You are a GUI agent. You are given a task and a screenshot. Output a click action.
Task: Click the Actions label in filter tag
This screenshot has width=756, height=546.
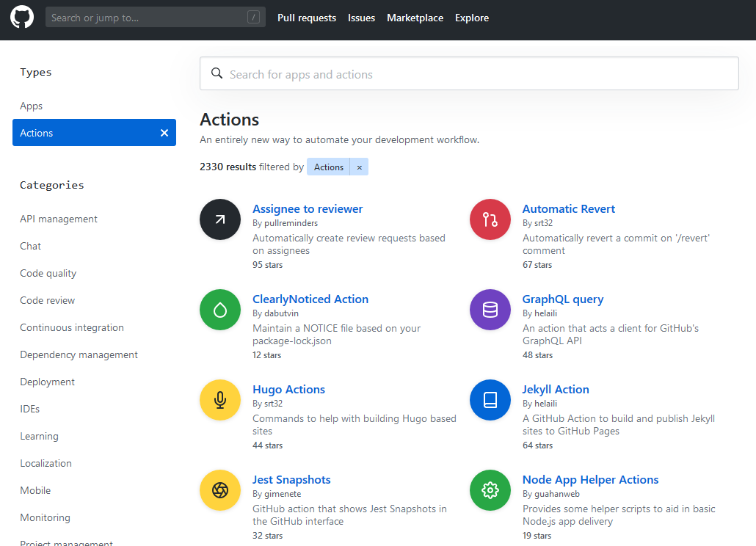(x=329, y=167)
